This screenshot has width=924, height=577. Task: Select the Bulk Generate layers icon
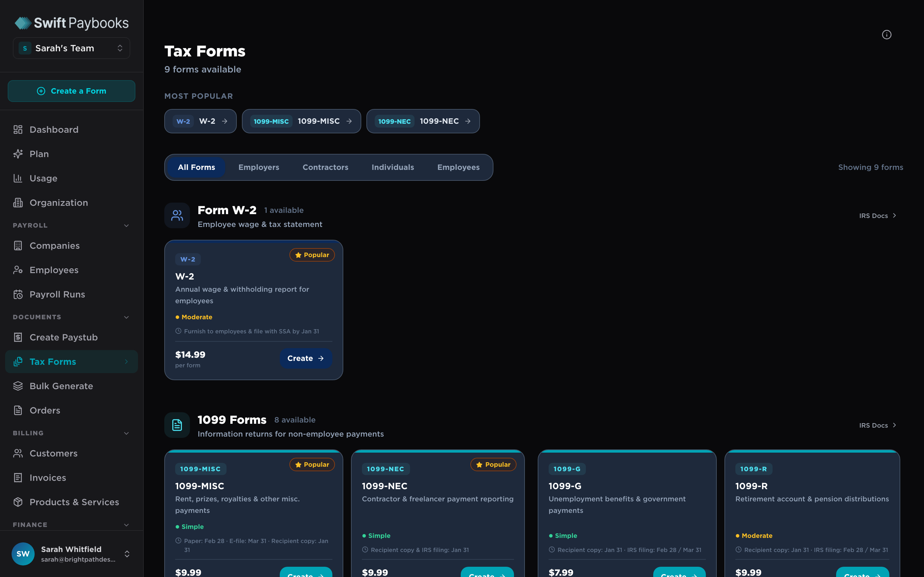18,386
